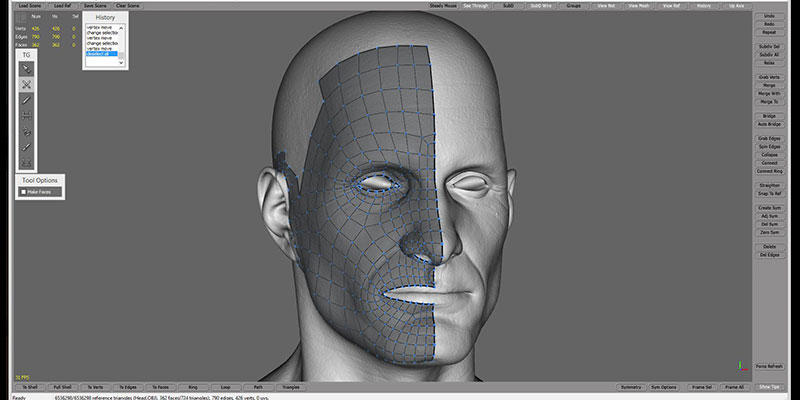Screen dimensions: 800x400
Task: Toggle SubD display
Action: click(509, 6)
